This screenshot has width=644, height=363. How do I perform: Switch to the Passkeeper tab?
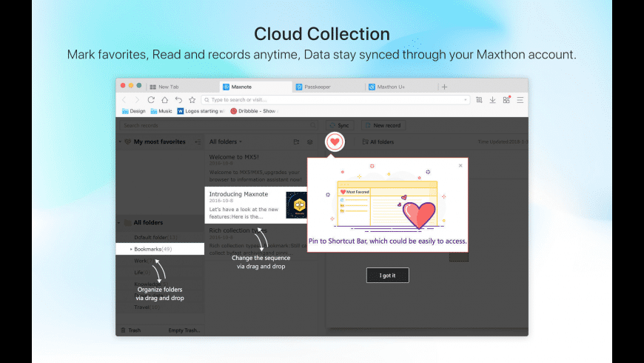click(329, 87)
